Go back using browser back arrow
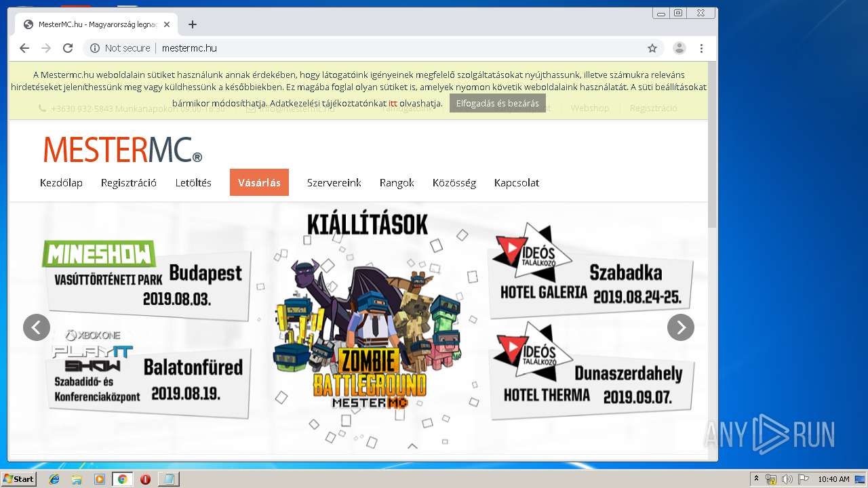 tap(24, 48)
